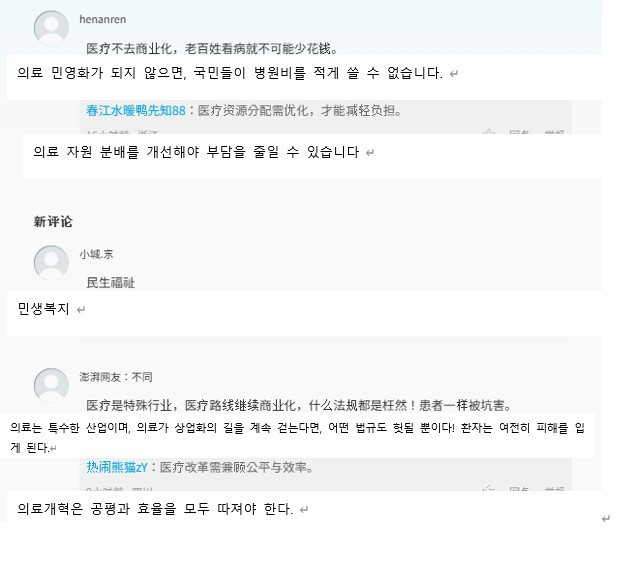
Task: Open the 小城.东 user avatar
Action: tap(51, 261)
